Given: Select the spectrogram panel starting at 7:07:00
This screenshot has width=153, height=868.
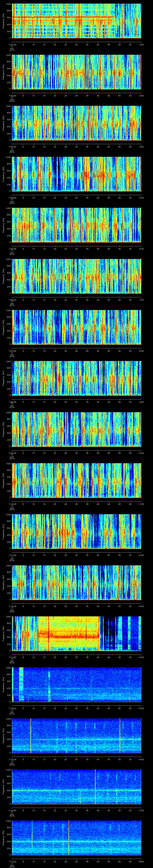Looking at the screenshot, I should [x=76, y=327].
